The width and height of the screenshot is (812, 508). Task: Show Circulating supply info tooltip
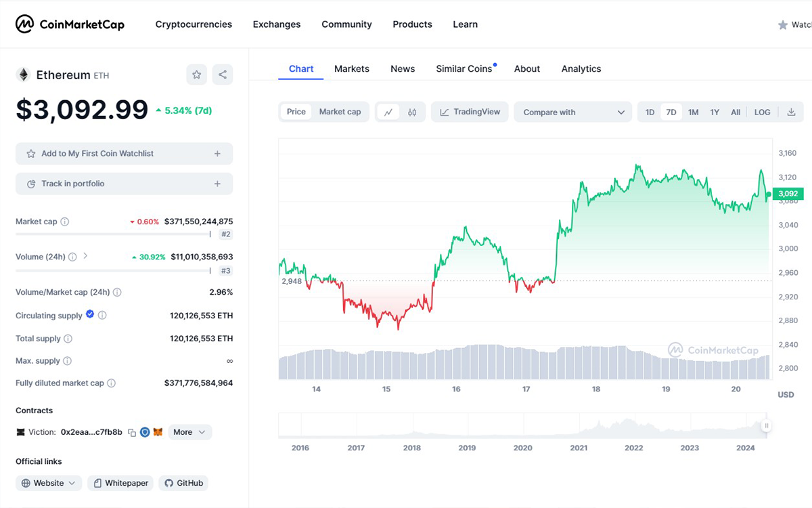102,316
